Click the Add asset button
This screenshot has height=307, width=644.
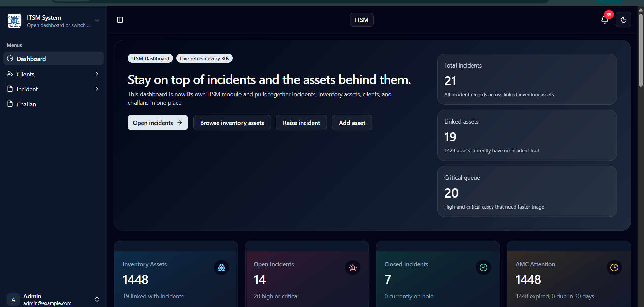pyautogui.click(x=352, y=123)
